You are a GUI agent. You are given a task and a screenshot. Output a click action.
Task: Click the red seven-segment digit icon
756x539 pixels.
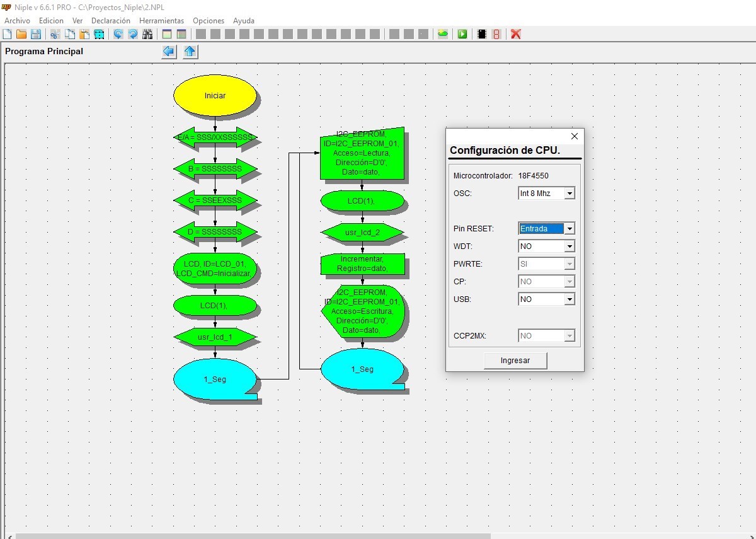496,34
